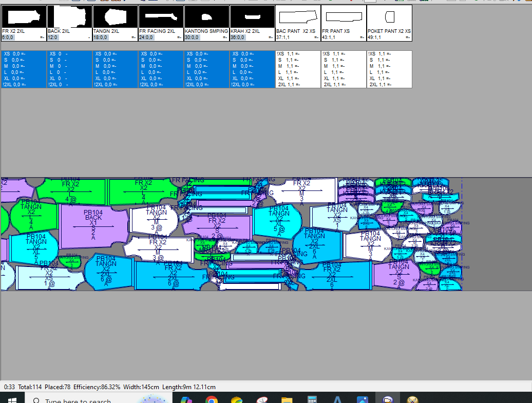Choose the KANTONG SMPING pocket thumbnail
Image resolution: width=532 pixels, height=403 pixels.
(206, 16)
